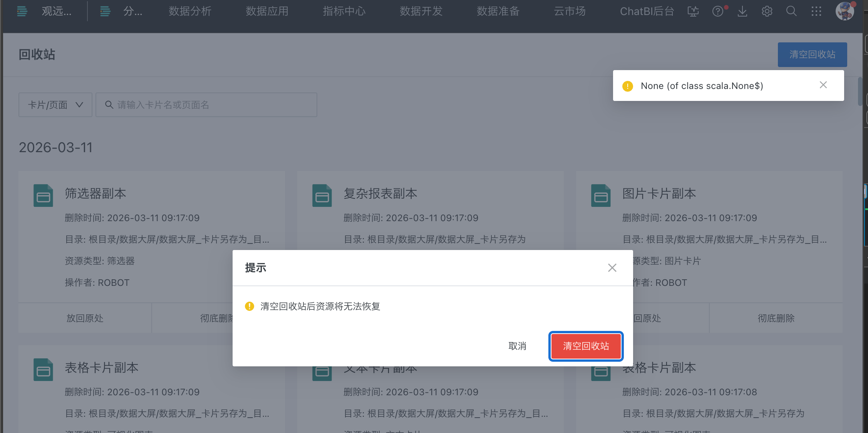Navigate to ChatBI后台
This screenshot has height=433, width=868.
pos(646,11)
